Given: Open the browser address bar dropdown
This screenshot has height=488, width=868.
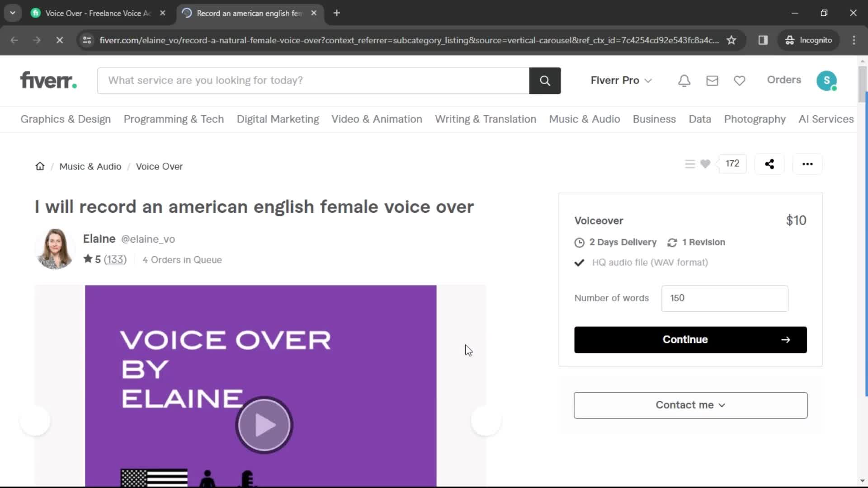Looking at the screenshot, I should pos(87,40).
